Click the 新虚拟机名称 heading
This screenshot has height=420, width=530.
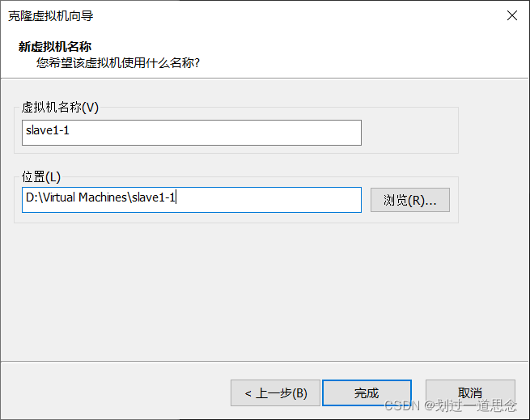click(55, 46)
